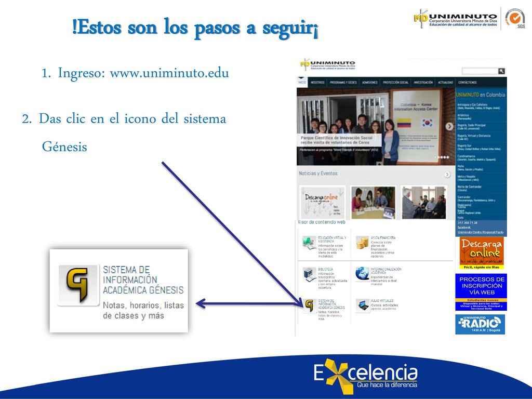Click the Biblioteca title link
Viewport: 532px width, 399px height.
tap(325, 269)
